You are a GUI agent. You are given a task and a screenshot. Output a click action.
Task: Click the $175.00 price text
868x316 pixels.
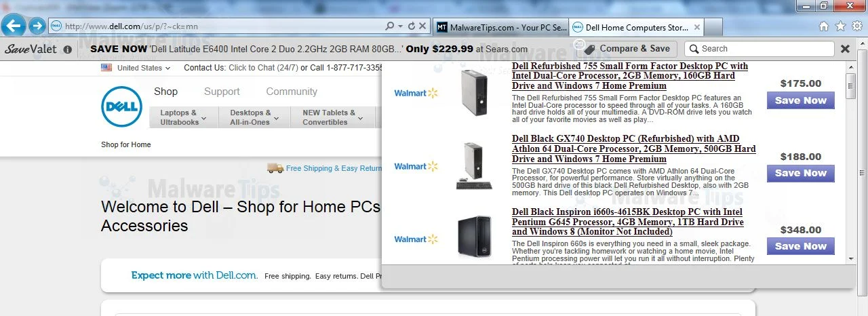tap(801, 83)
